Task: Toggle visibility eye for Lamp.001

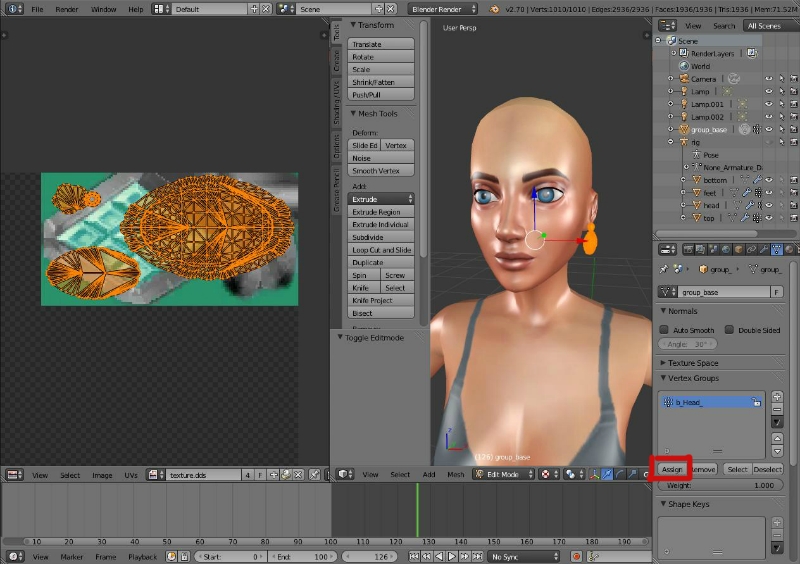Action: [769, 104]
